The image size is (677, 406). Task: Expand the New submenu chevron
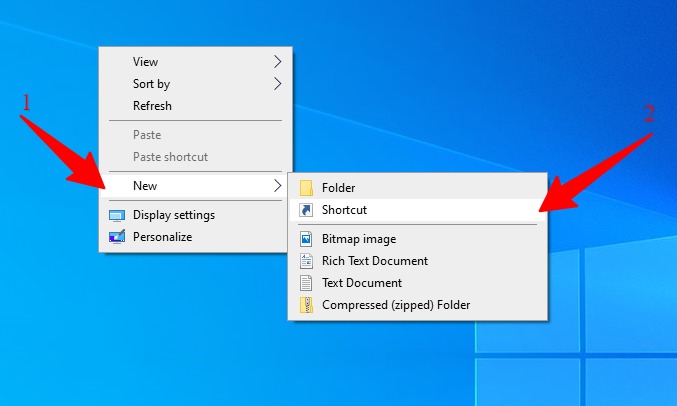278,186
